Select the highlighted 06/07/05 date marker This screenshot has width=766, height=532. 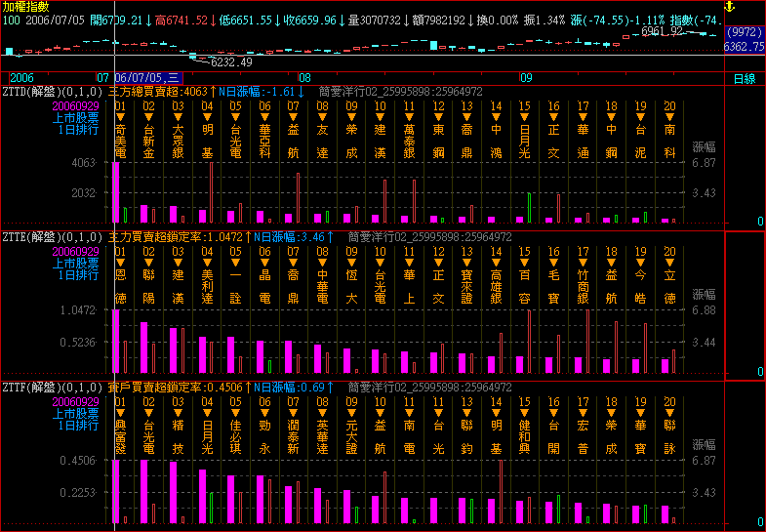pyautogui.click(x=147, y=77)
